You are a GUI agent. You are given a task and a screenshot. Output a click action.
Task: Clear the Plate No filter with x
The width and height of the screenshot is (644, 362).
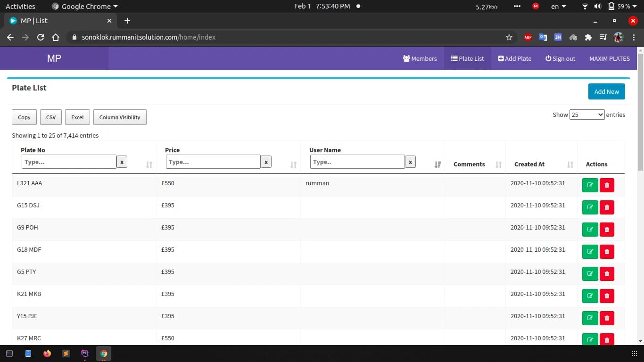(x=122, y=162)
